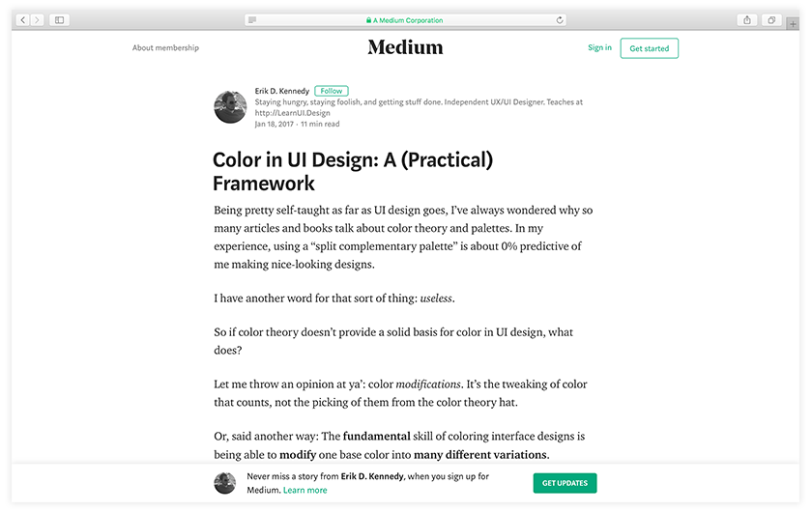
Task: Open Erik D. Kennedy author name link
Action: [282, 91]
